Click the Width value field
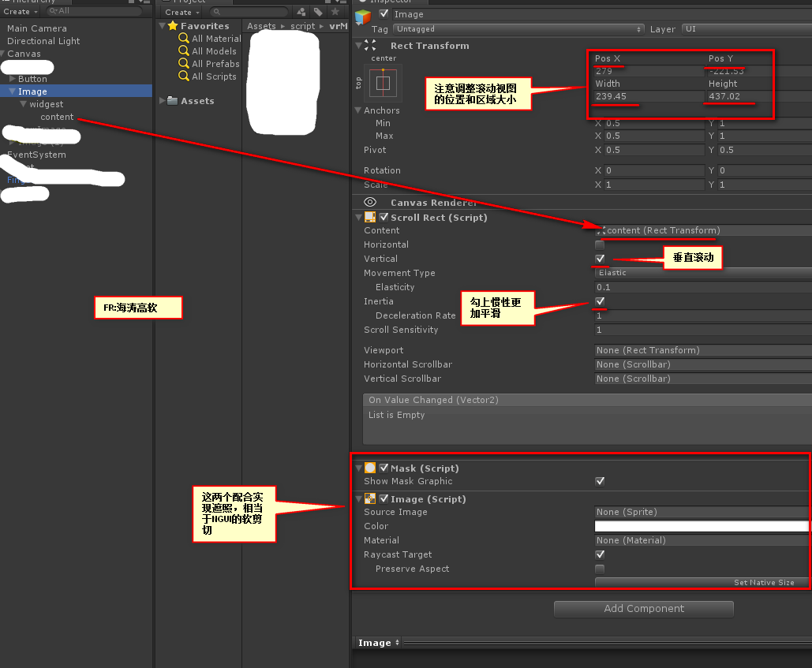 pos(649,96)
